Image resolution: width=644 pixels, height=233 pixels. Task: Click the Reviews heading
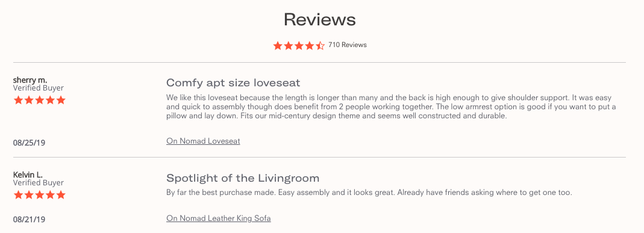tap(320, 19)
